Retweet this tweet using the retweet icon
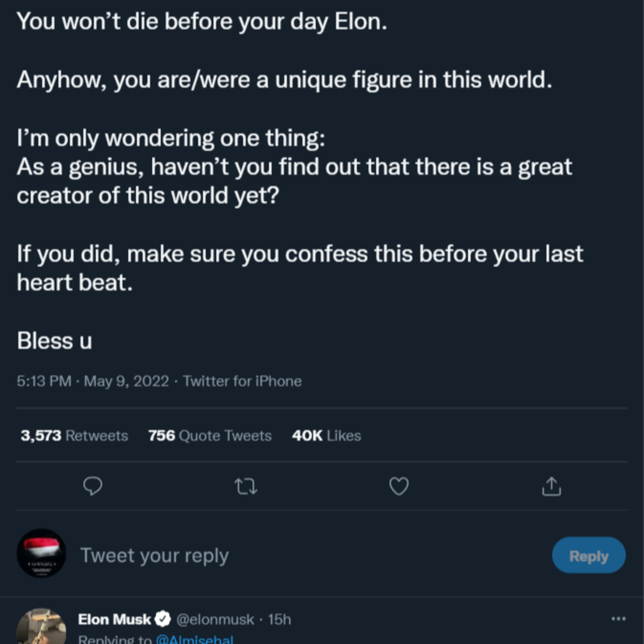Image resolution: width=644 pixels, height=644 pixels. point(246,486)
